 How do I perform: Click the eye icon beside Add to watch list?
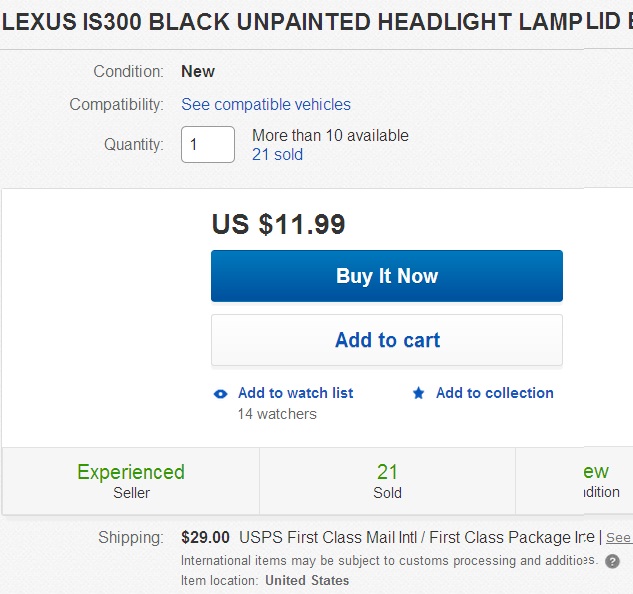pos(221,394)
